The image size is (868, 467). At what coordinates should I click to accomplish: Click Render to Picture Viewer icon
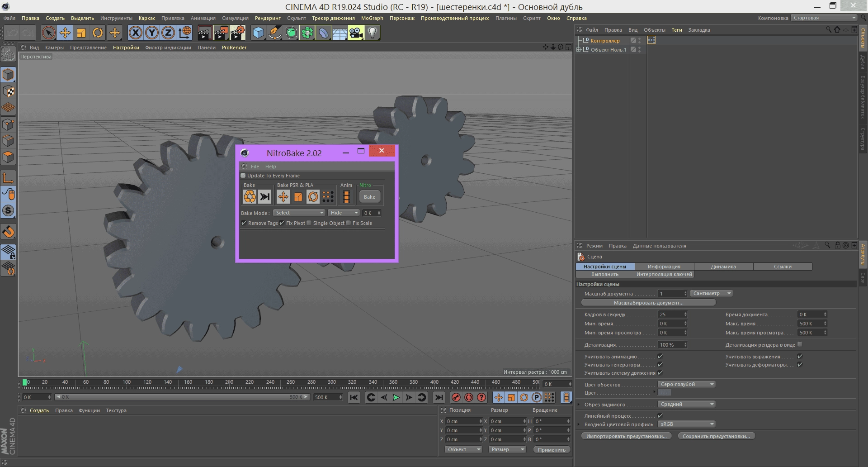(x=221, y=33)
